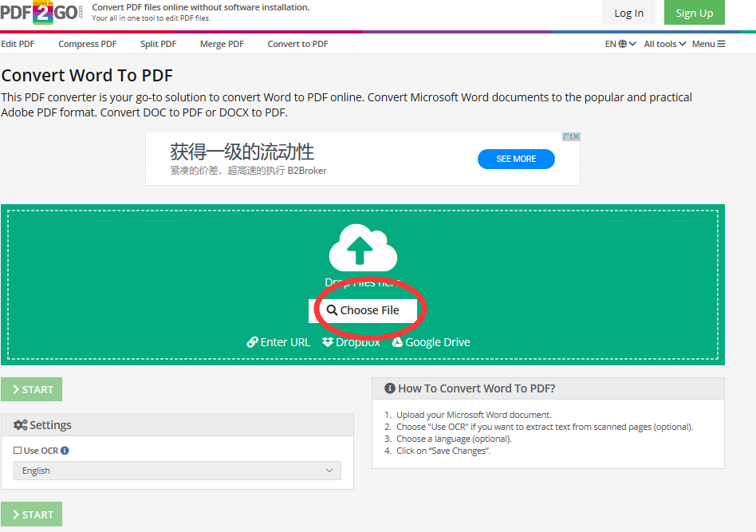
Task: Click the ad close X icon
Action: pos(575,137)
